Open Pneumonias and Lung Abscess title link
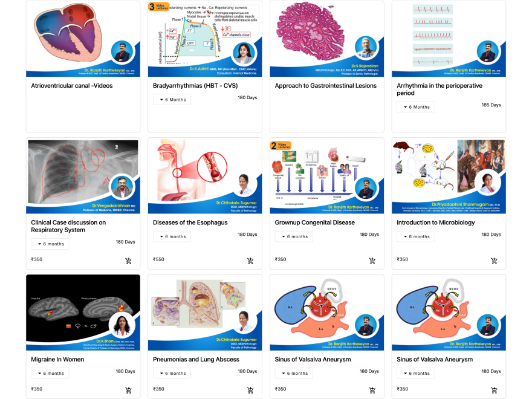 (196, 359)
